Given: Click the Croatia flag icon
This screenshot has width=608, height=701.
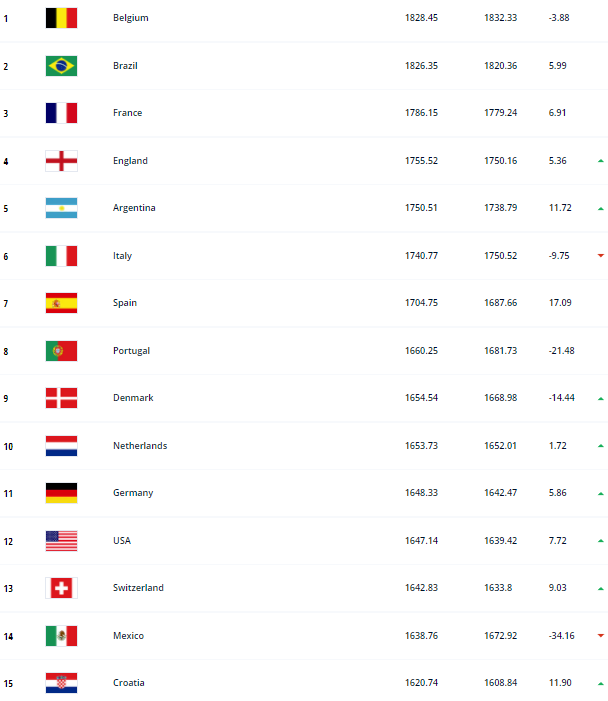Looking at the screenshot, I should point(61,683).
